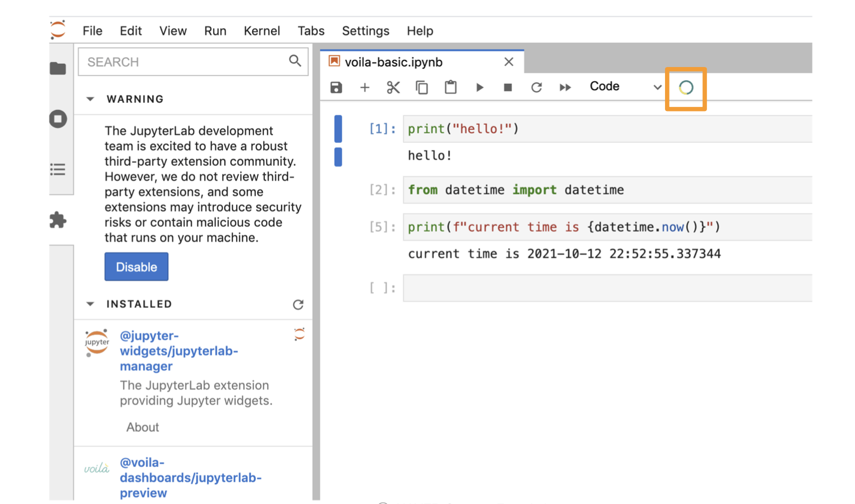
Task: Close the voila-basic.ipynb tab
Action: (508, 61)
